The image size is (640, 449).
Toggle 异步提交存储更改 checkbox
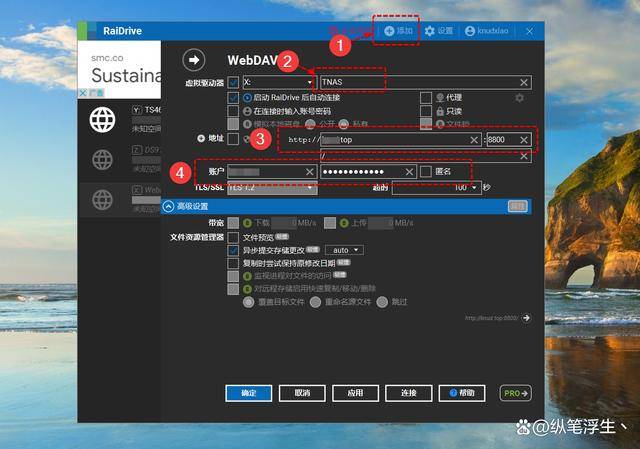[x=233, y=250]
